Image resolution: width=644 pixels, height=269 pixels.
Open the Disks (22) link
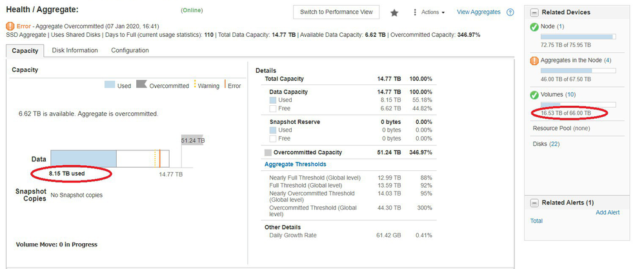pos(546,144)
